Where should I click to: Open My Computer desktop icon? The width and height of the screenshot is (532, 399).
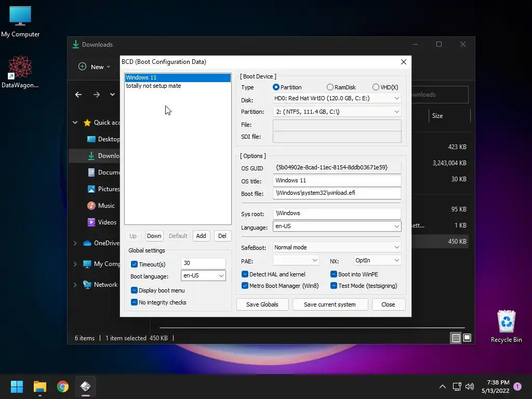click(20, 21)
